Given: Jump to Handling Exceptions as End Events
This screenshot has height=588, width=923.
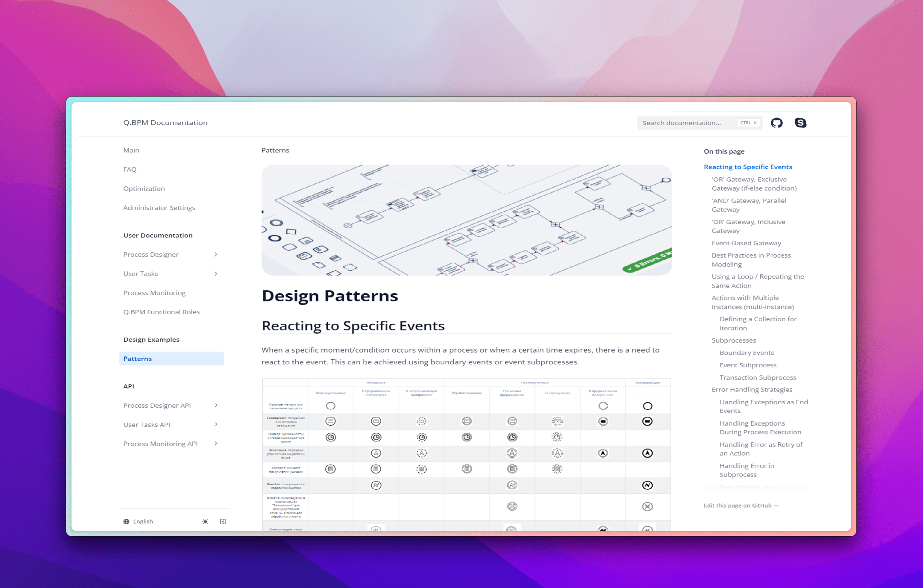Looking at the screenshot, I should click(x=764, y=406).
